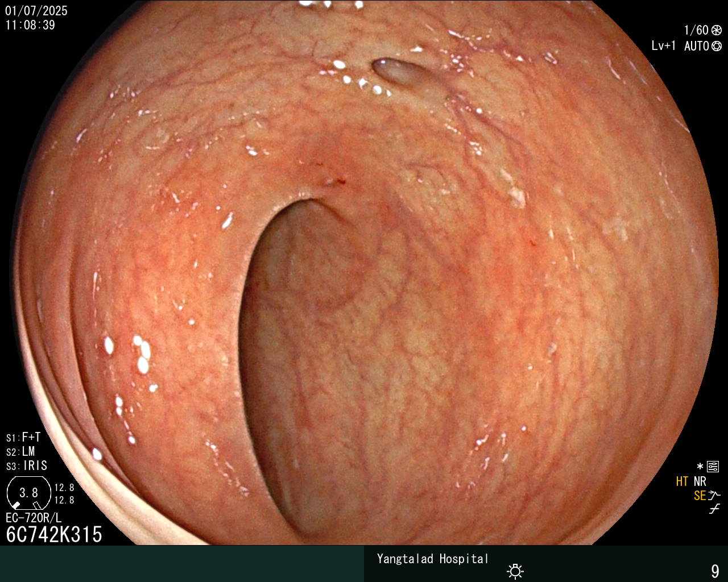Click the 1/60 shutter speed value
This screenshot has height=582, width=728.
point(696,31)
